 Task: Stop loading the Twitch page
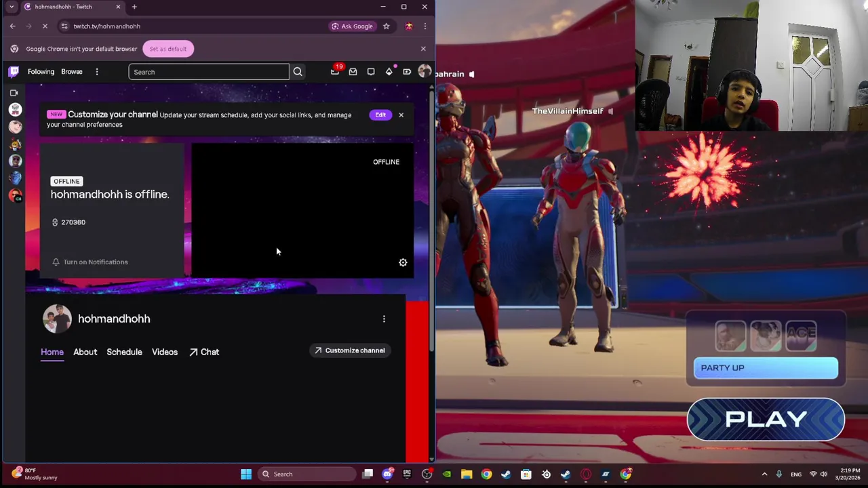[45, 26]
